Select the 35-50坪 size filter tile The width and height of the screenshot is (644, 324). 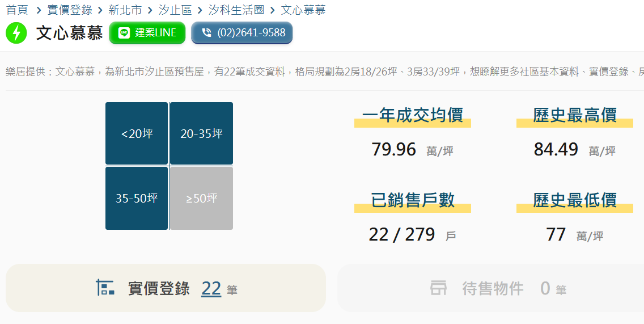(137, 198)
